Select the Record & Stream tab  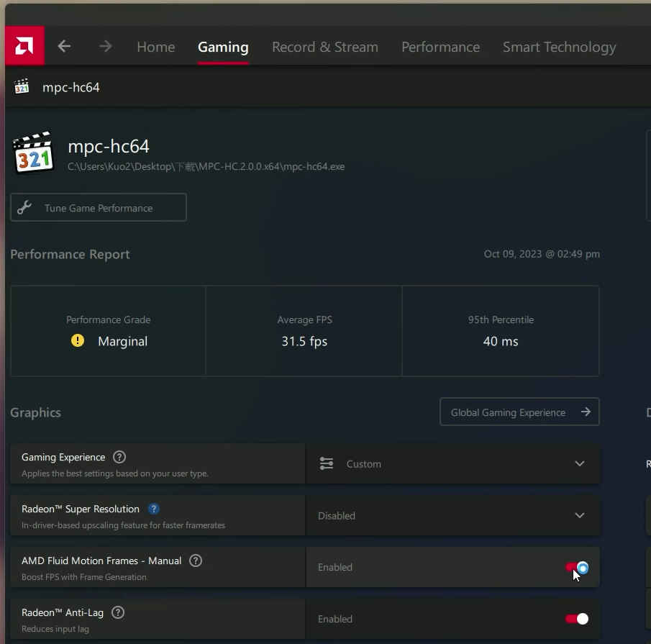tap(325, 47)
